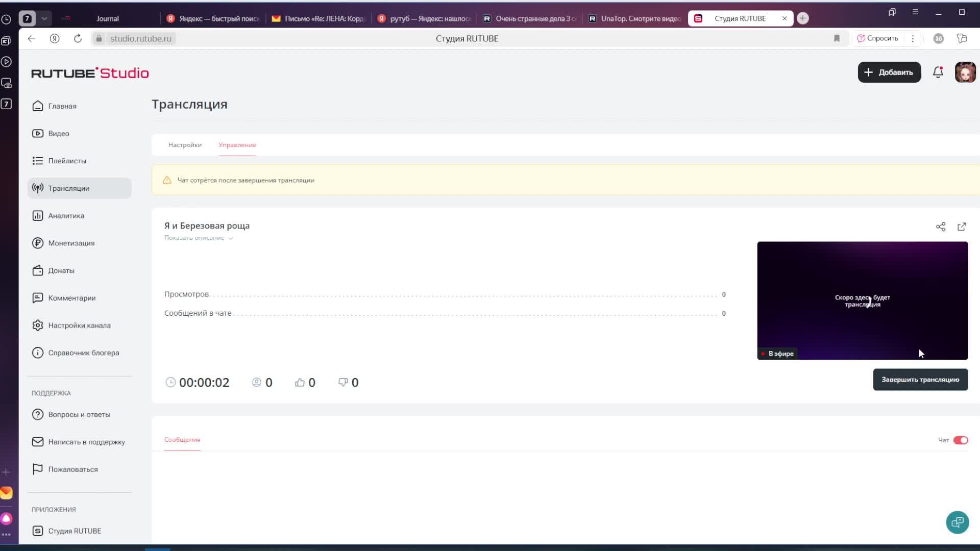Viewport: 980px width, 551px height.
Task: Switch to the Настройки tab
Action: click(185, 145)
